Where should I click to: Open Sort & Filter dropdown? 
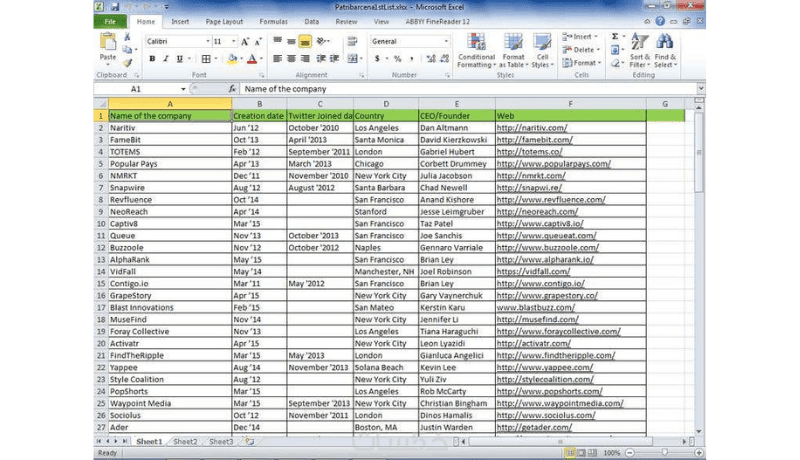[x=639, y=50]
